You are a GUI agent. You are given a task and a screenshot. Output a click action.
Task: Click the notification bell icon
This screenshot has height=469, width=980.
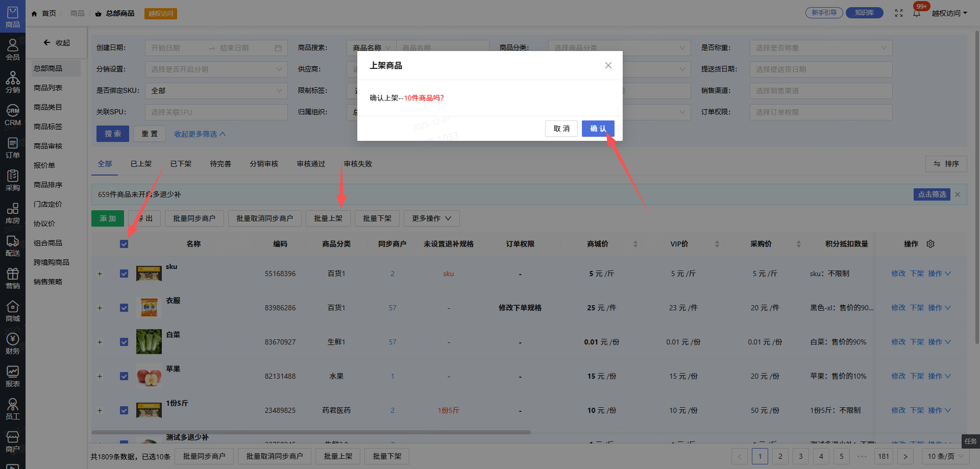point(917,13)
